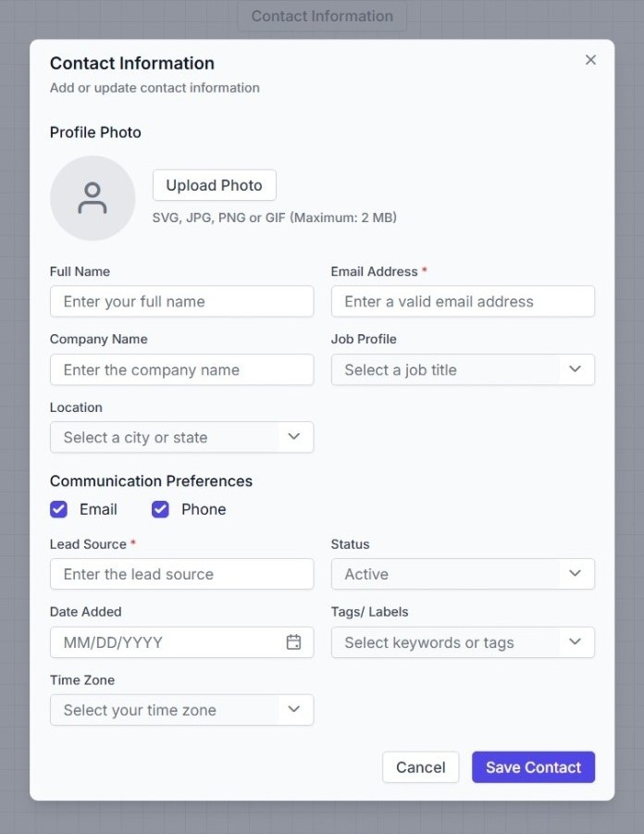Uncheck the Email communication preference
Viewport: 644px width, 834px height.
click(x=59, y=509)
